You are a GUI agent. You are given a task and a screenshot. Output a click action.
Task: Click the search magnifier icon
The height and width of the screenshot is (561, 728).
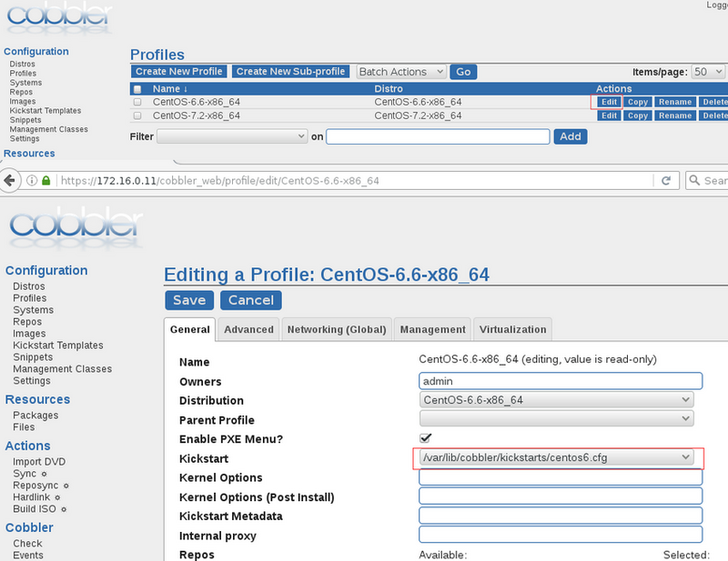[x=694, y=180]
